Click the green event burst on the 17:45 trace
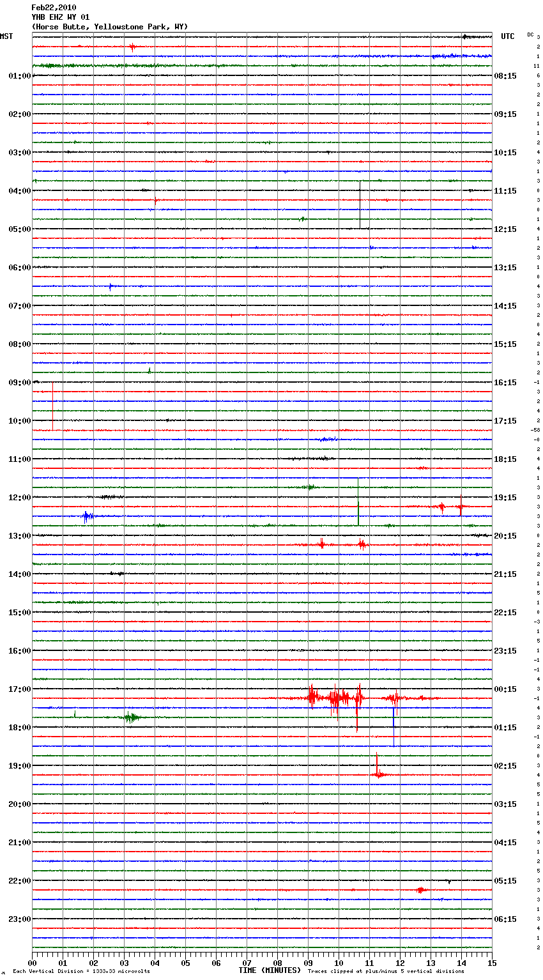Image resolution: width=543 pixels, height=980 pixels. click(131, 717)
